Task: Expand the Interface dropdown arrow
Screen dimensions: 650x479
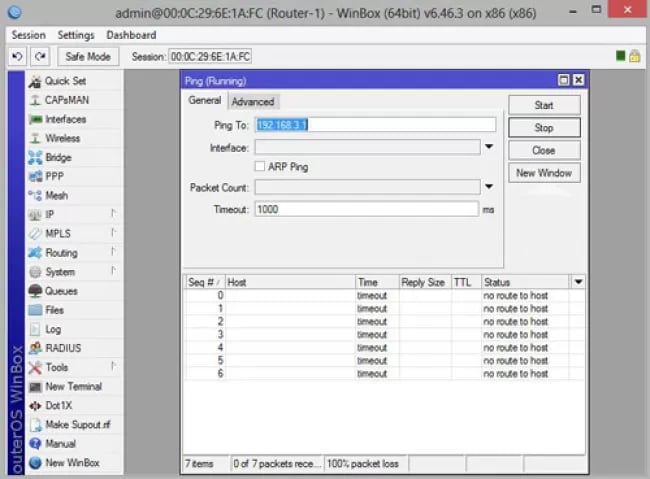Action: coord(489,147)
